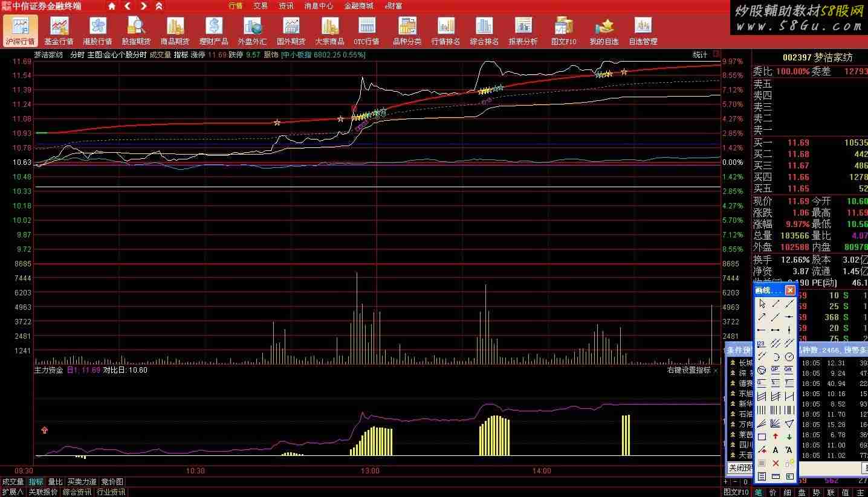Open the 国外期货 foreign futures icon

click(291, 30)
